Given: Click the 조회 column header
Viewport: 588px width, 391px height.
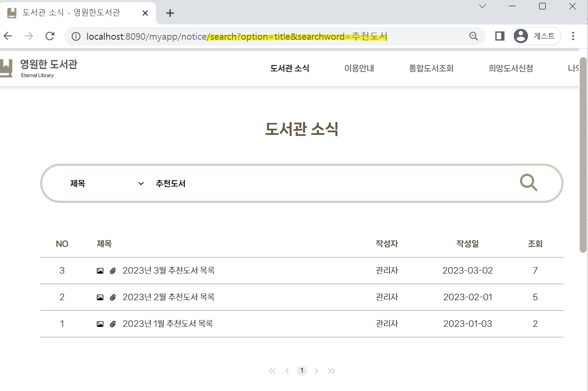Looking at the screenshot, I should 535,244.
